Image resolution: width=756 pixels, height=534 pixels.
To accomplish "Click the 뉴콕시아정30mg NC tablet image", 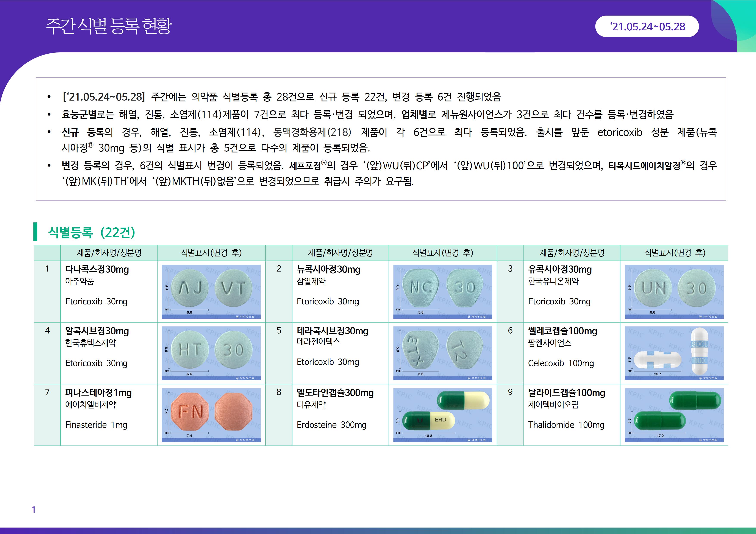I will (442, 292).
